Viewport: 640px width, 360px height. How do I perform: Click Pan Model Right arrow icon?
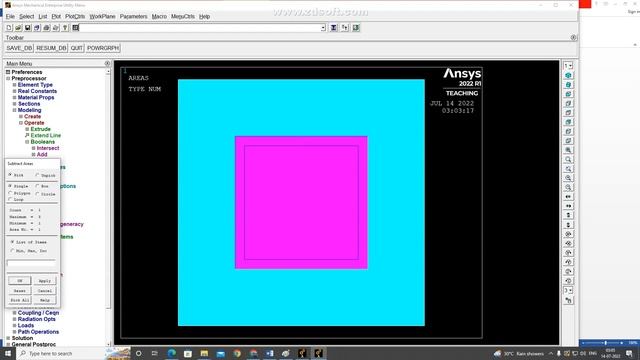[568, 206]
